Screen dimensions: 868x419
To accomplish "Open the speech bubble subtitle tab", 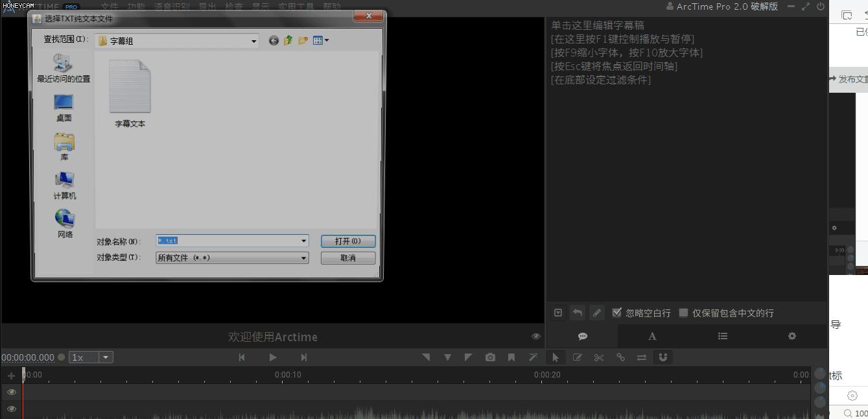I will coord(582,336).
